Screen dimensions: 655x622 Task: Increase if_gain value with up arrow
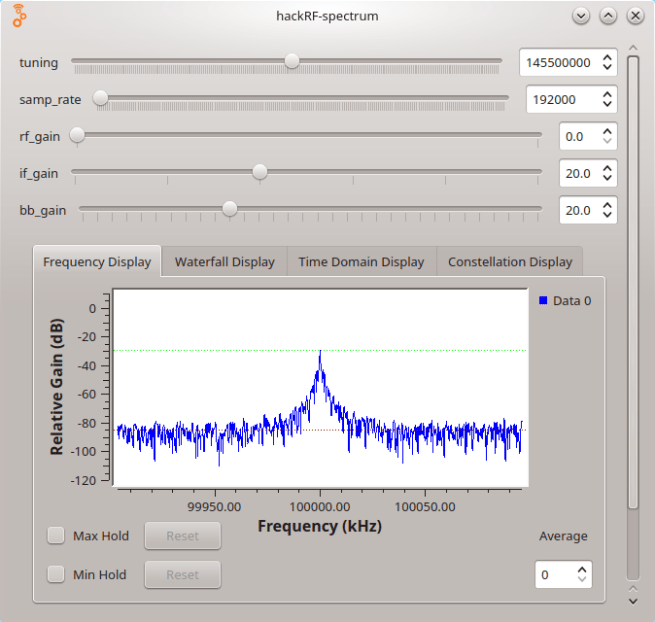pyautogui.click(x=606, y=168)
